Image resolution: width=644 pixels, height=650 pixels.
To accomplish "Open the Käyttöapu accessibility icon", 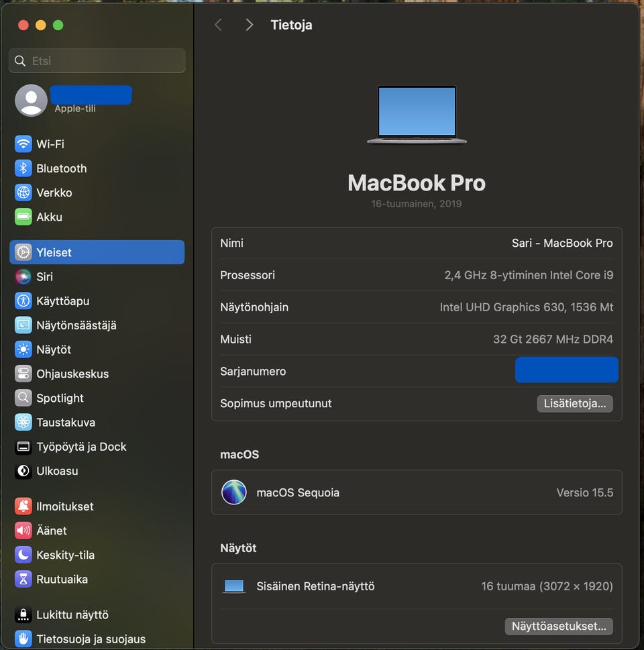I will click(23, 301).
